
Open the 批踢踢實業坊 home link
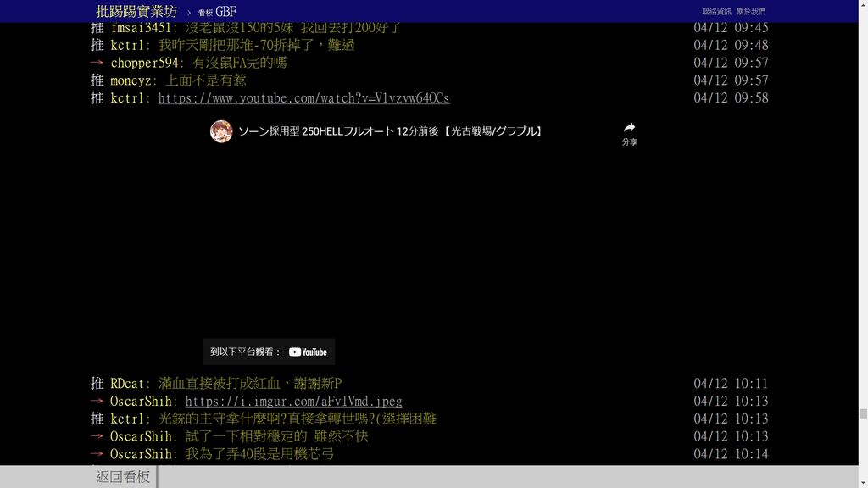136,12
